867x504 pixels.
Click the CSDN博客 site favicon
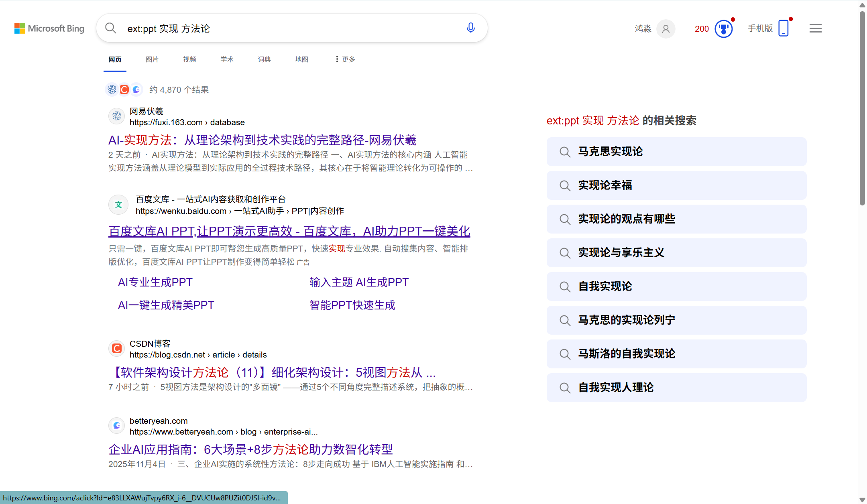point(117,348)
